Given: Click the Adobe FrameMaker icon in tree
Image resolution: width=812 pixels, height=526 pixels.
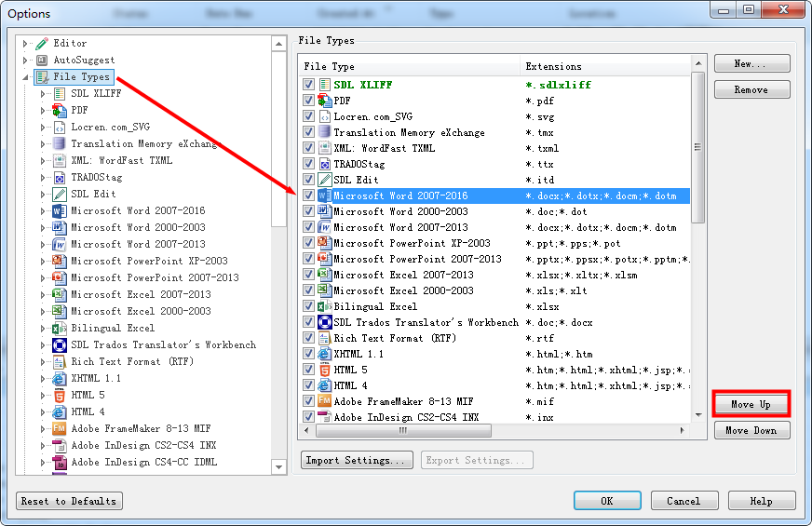Looking at the screenshot, I should click(x=60, y=428).
